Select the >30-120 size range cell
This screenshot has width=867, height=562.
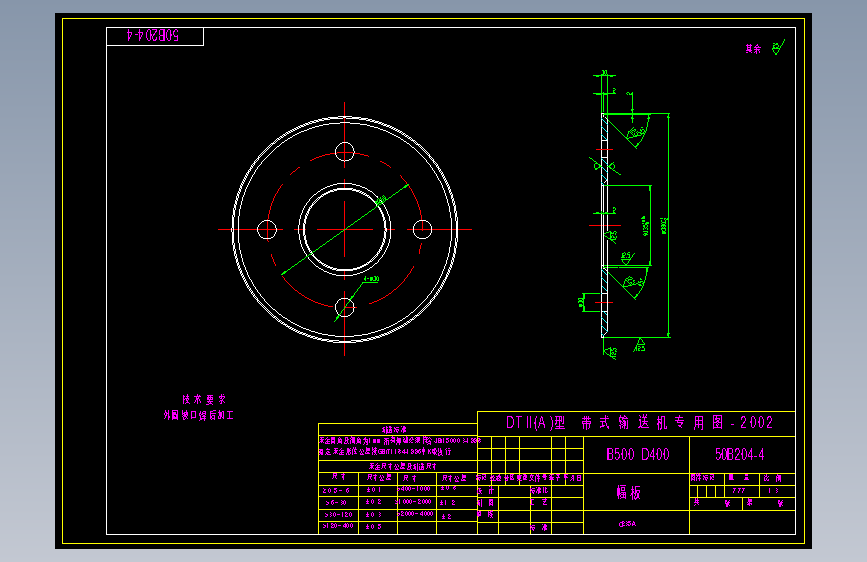click(x=338, y=515)
